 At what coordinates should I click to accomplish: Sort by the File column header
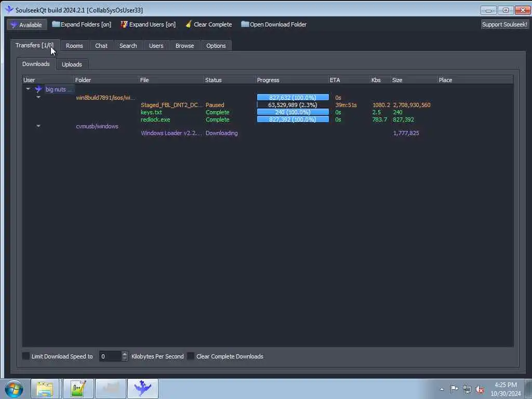point(171,80)
